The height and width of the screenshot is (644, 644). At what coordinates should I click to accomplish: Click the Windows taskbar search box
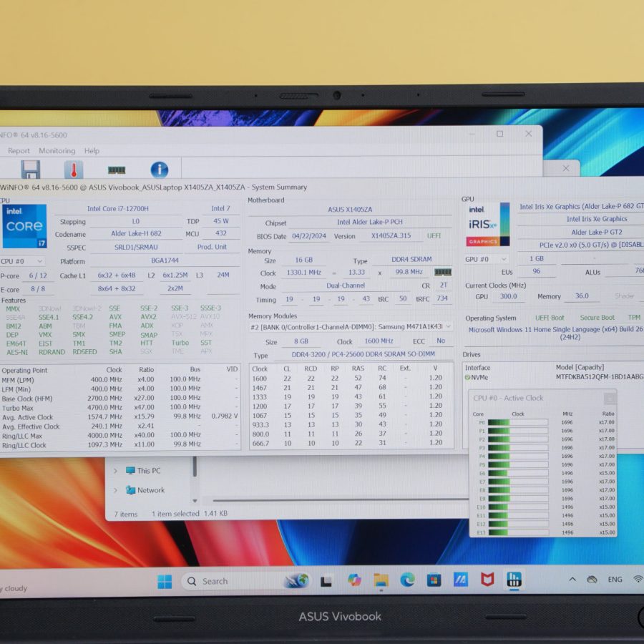pos(245,581)
